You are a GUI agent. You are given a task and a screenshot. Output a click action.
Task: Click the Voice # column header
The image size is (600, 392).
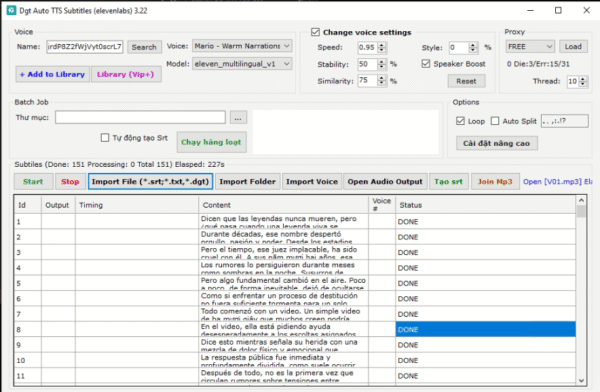tap(382, 205)
